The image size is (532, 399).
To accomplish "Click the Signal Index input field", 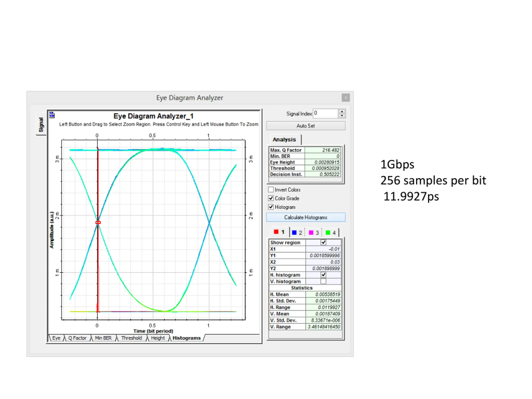I will 326,113.
